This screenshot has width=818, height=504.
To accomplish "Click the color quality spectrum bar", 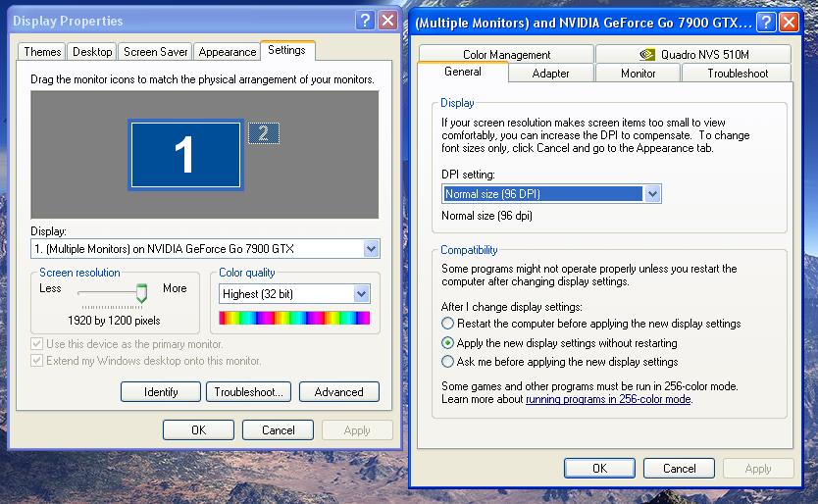I will click(x=294, y=318).
